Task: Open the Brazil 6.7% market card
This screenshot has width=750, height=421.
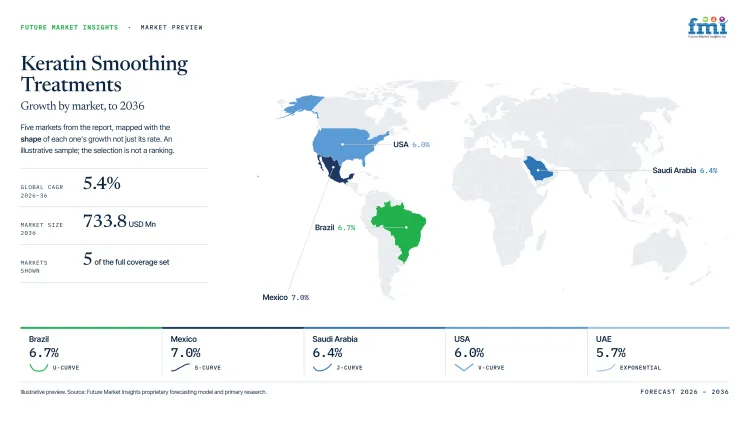Action: (x=91, y=354)
